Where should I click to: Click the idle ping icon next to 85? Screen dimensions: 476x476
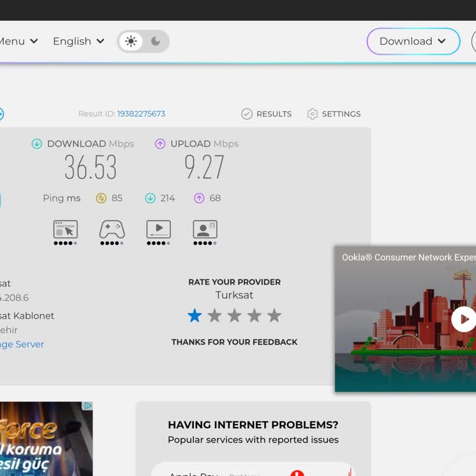[x=101, y=198]
